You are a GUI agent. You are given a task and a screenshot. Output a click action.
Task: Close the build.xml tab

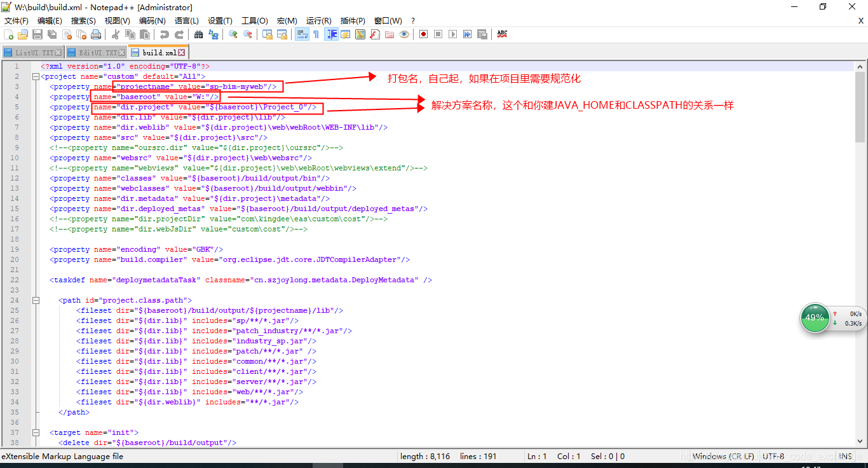182,53
